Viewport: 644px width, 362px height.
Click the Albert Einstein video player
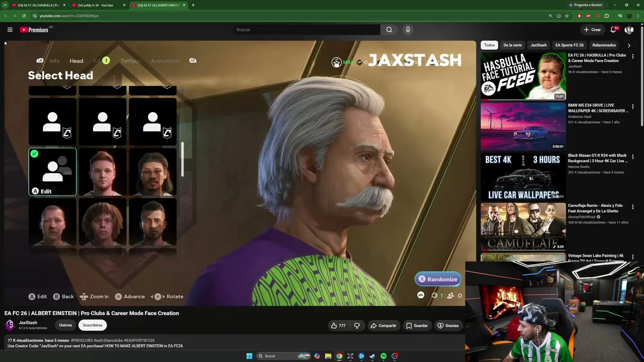(240, 173)
